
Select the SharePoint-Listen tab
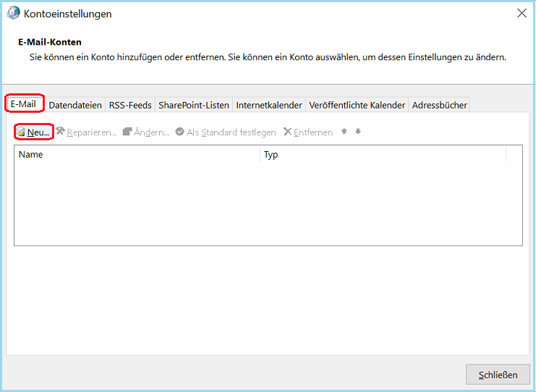point(194,105)
